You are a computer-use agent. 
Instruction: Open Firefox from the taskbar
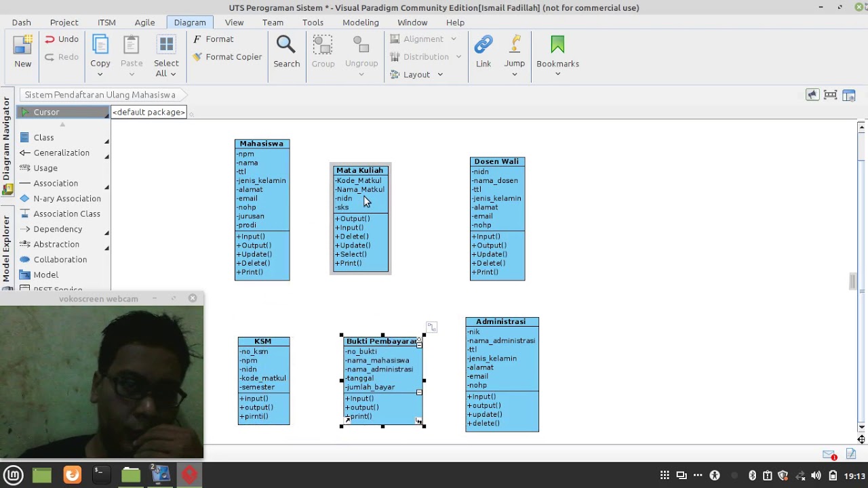pyautogui.click(x=72, y=474)
